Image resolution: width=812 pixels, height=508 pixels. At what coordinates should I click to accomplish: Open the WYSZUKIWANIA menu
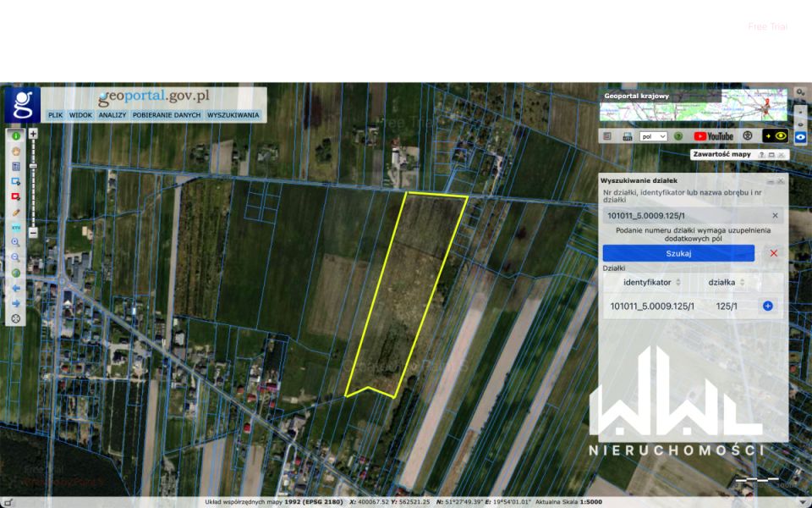[x=233, y=114]
